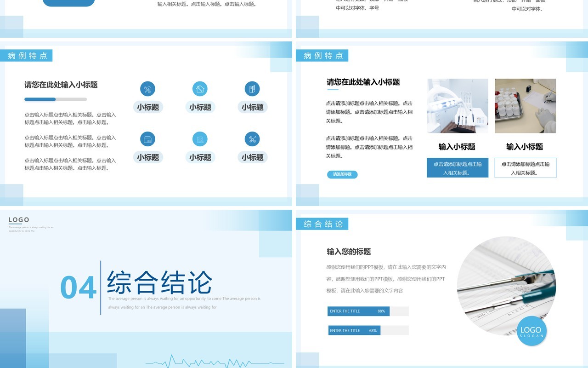The width and height of the screenshot is (588, 368).
Task: Select the crossed wrench and screwdriver icon
Action: click(x=252, y=139)
